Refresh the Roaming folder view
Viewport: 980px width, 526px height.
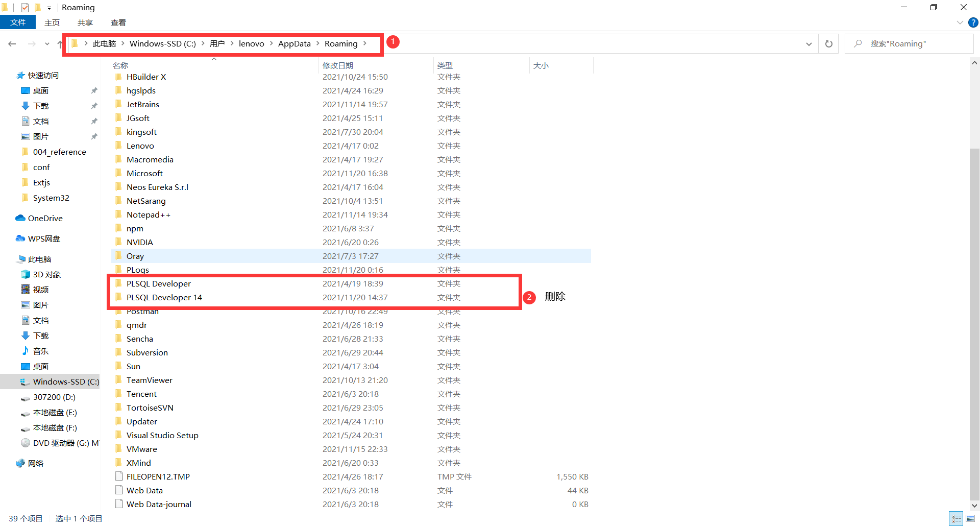(x=829, y=44)
